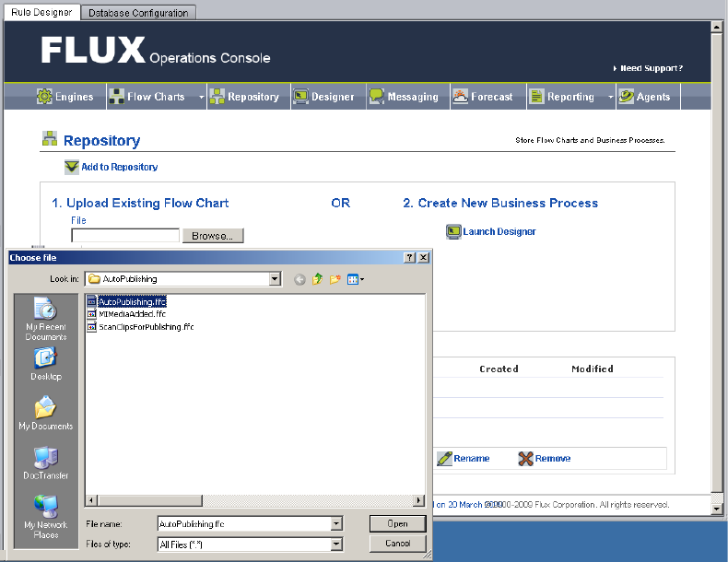Expand the File name dropdown arrow

[336, 524]
